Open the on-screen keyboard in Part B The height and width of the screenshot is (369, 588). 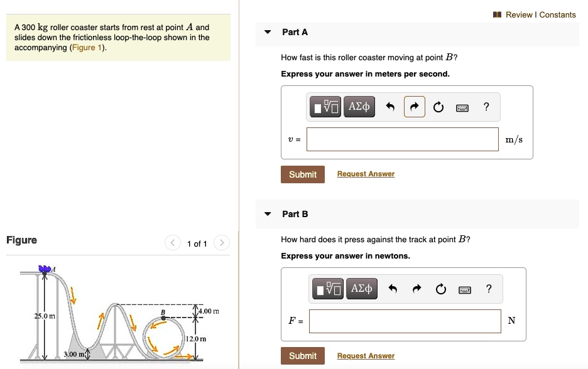pyautogui.click(x=464, y=289)
